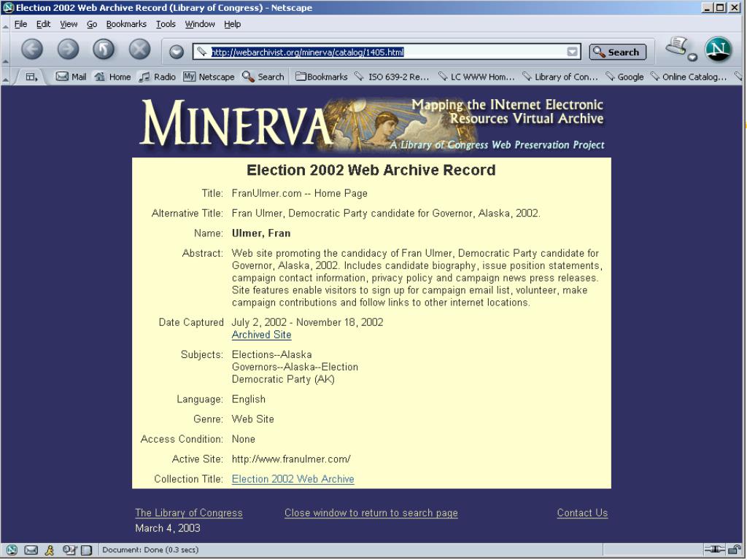The height and width of the screenshot is (560, 747).
Task: Open Mail from the personal toolbar
Action: click(x=71, y=77)
